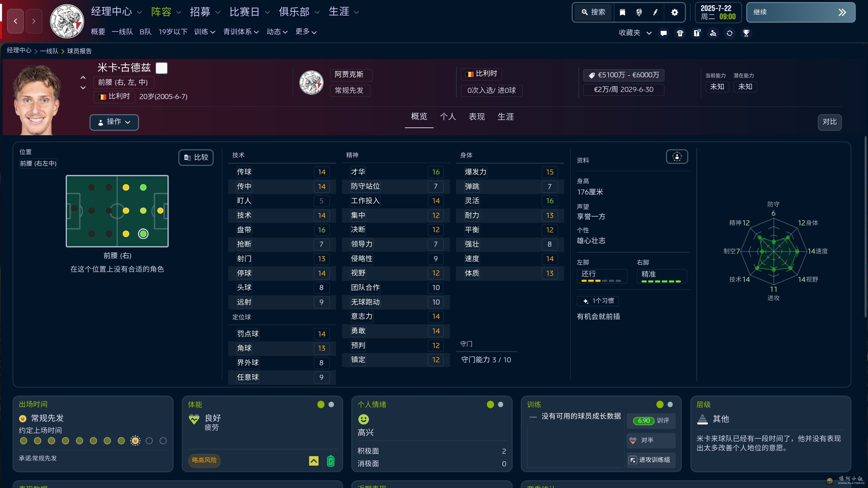Expand the 收藏夹 favorites dropdown
The height and width of the screenshot is (488, 868).
point(635,33)
